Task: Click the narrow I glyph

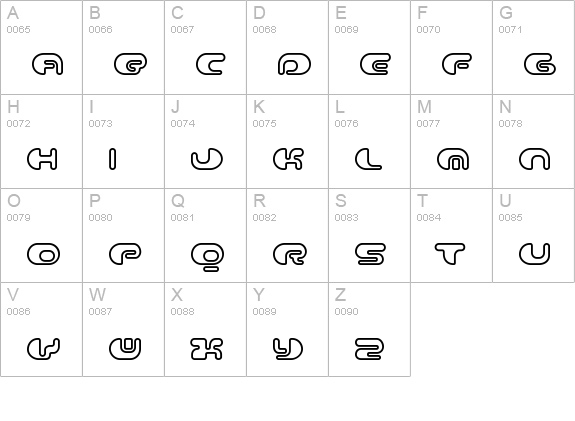Action: click(x=113, y=159)
